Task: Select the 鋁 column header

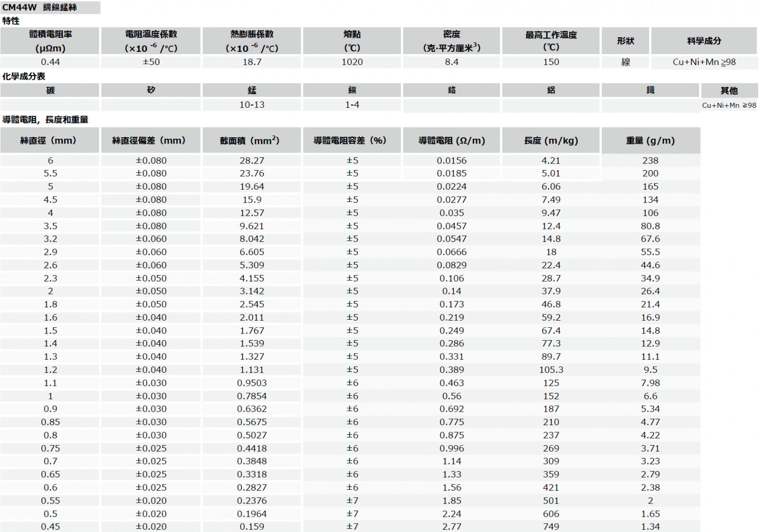Action: click(551, 90)
